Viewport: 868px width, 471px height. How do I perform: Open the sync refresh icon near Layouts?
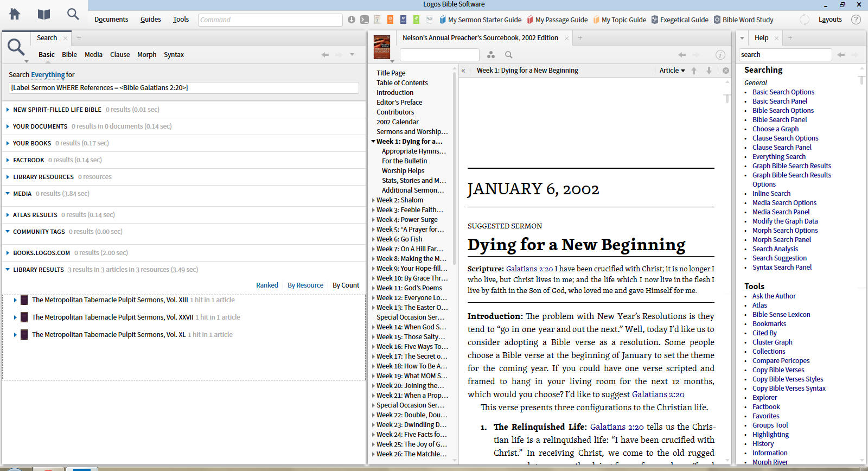(x=805, y=20)
